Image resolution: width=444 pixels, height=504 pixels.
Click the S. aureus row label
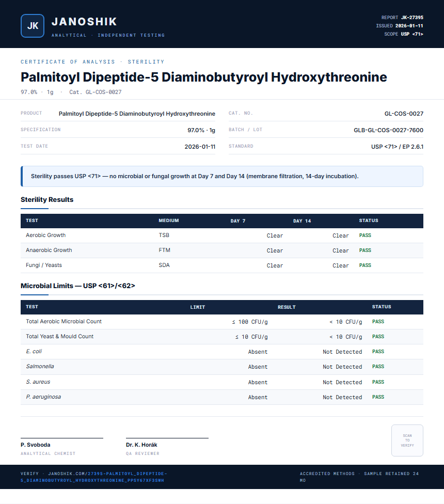(38, 382)
